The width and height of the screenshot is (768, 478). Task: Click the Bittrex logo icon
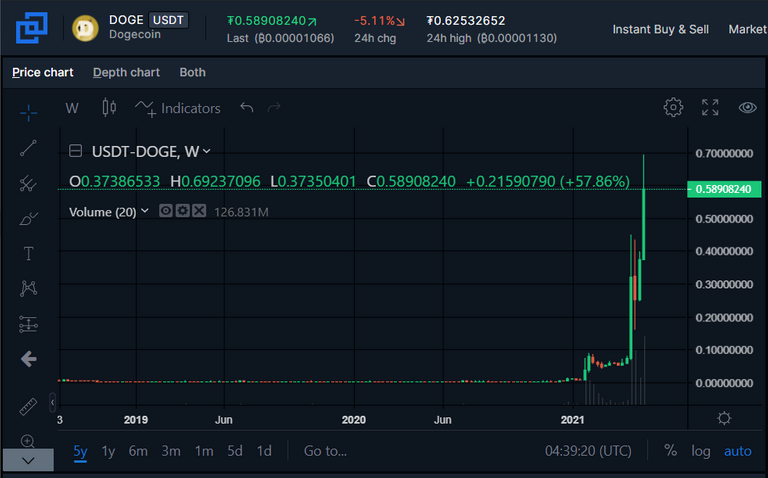click(31, 28)
